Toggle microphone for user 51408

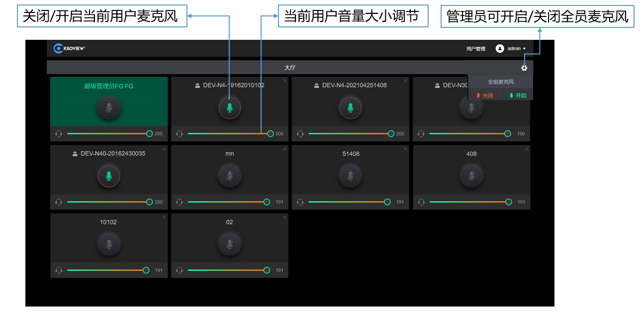click(x=351, y=176)
